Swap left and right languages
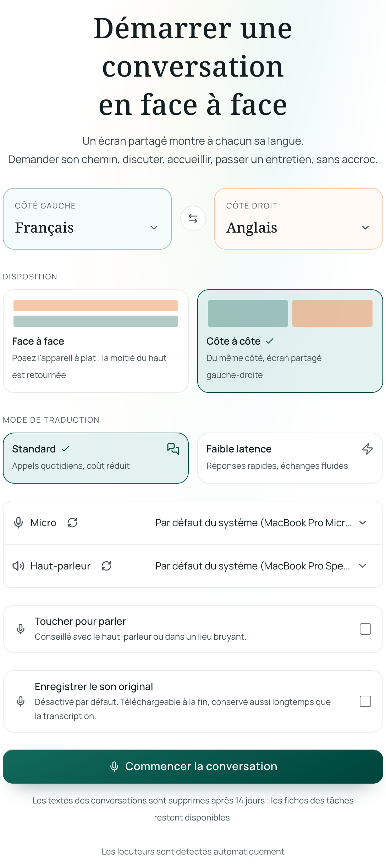This screenshot has height=868, width=386. [x=193, y=218]
